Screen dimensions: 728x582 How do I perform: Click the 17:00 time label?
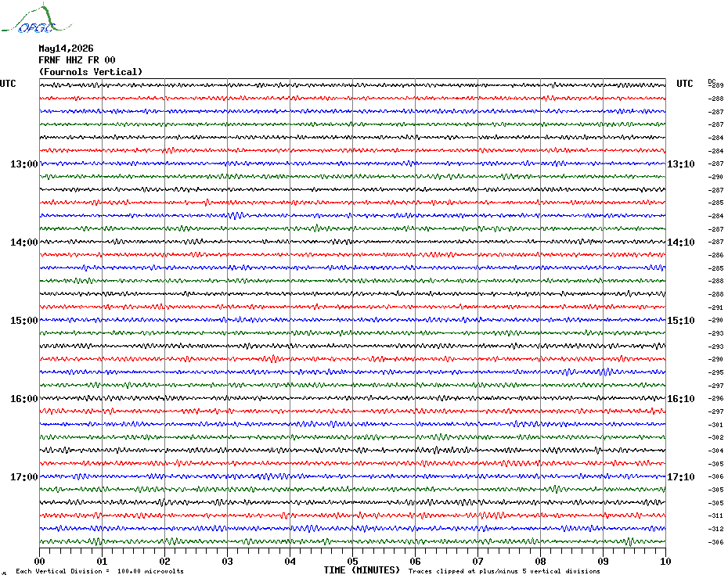click(x=24, y=477)
